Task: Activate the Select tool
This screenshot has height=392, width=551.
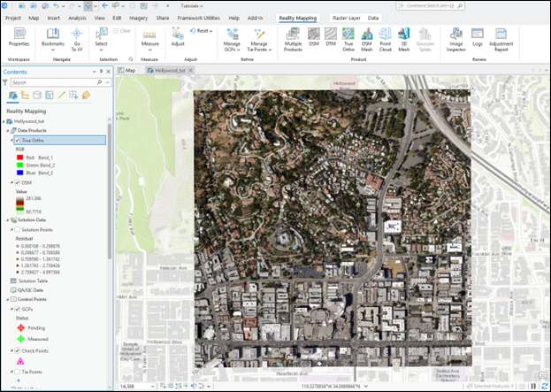Action: pyautogui.click(x=101, y=39)
